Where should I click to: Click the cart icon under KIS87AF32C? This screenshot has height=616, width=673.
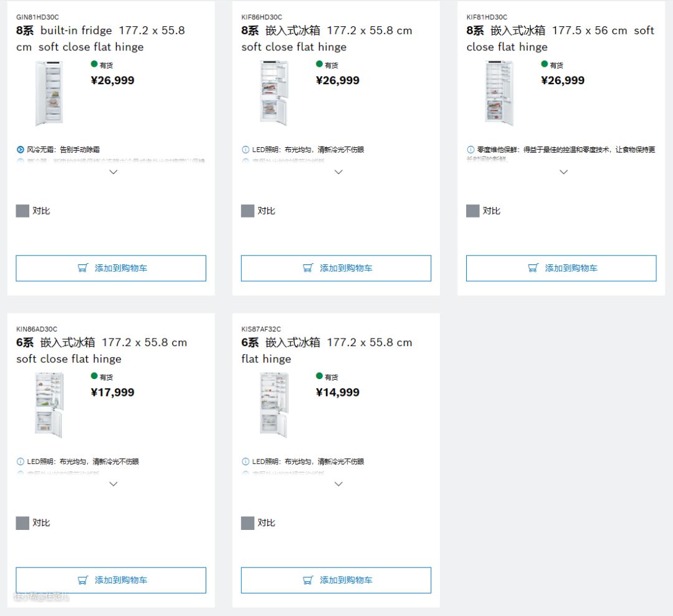point(308,580)
